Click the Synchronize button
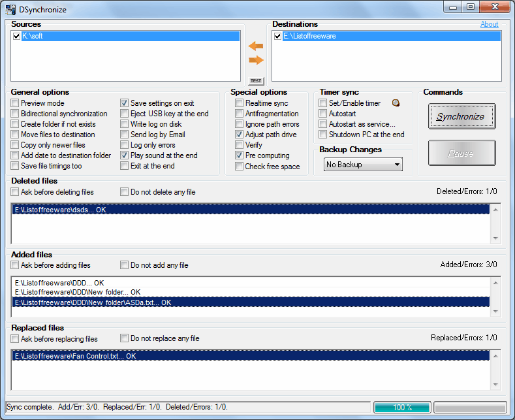The image size is (515, 420). tap(461, 116)
